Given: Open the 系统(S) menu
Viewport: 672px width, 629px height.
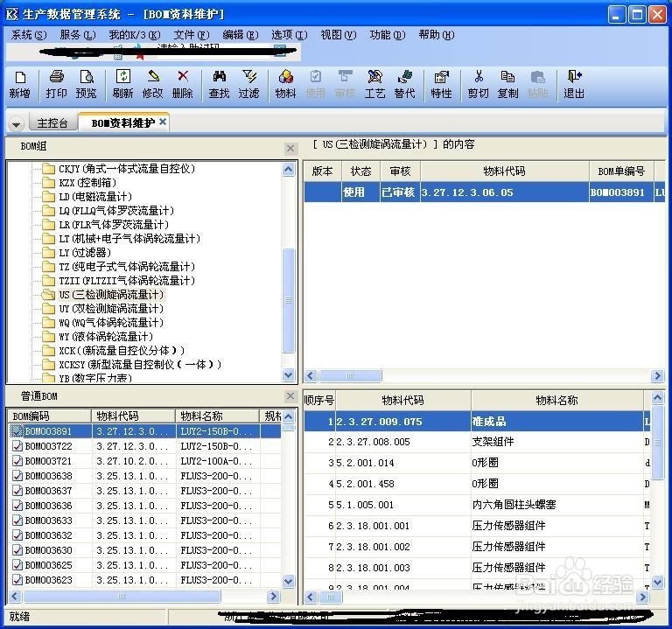Looking at the screenshot, I should 29,35.
